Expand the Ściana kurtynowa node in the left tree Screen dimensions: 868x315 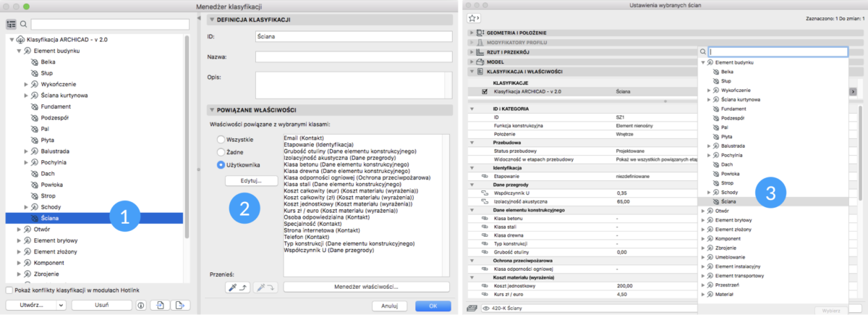[26, 95]
